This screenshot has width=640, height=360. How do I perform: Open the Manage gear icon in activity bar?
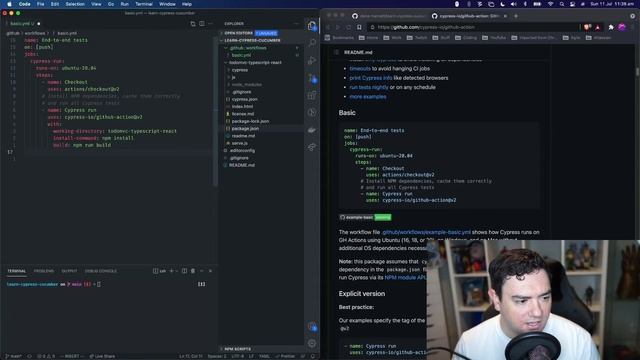[312, 344]
